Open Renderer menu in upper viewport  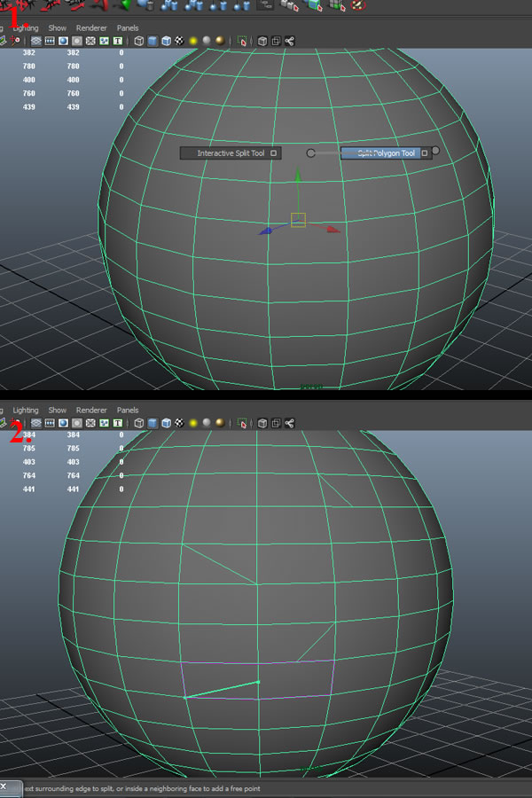coord(91,28)
